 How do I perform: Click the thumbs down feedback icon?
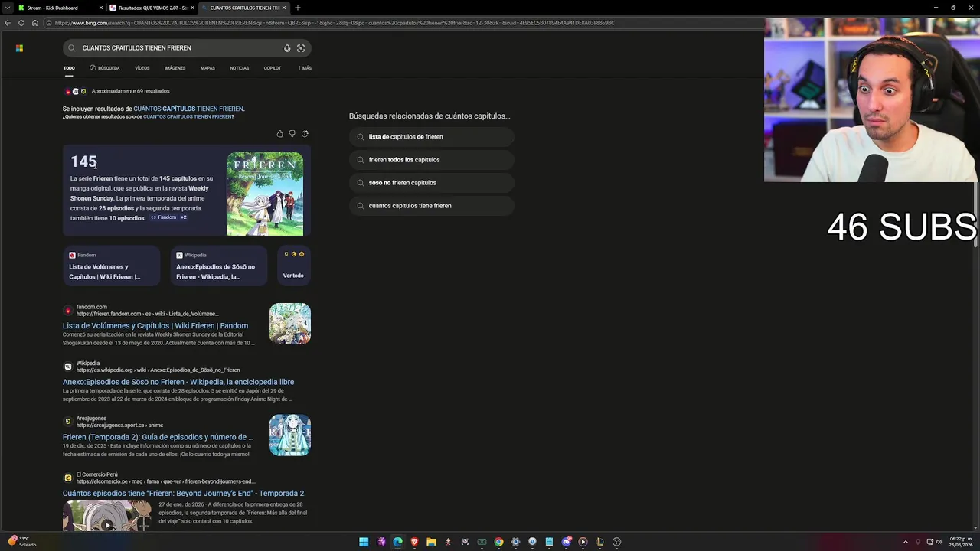click(x=292, y=134)
